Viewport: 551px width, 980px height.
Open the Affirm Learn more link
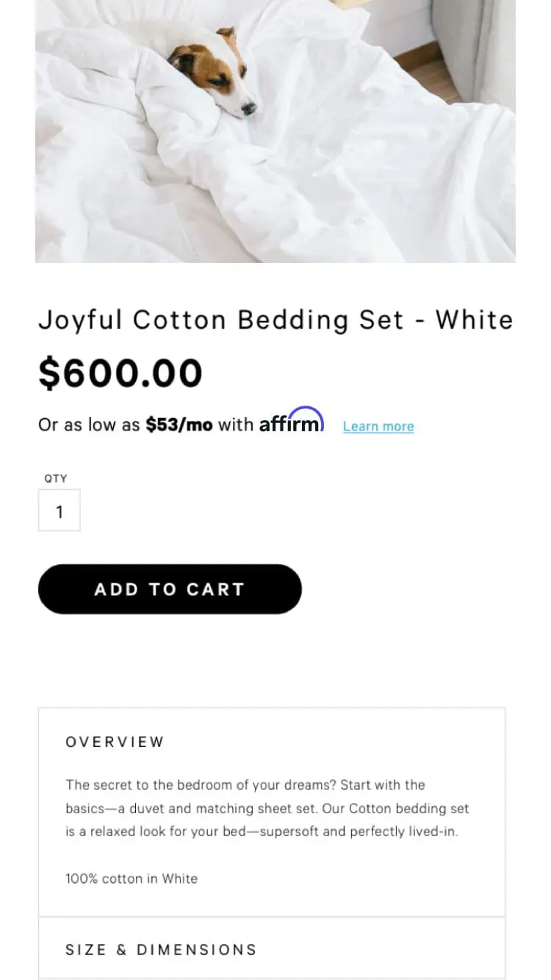(x=378, y=426)
